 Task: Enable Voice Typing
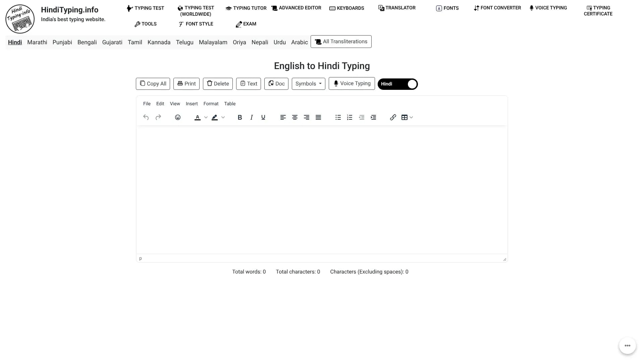coord(352,83)
